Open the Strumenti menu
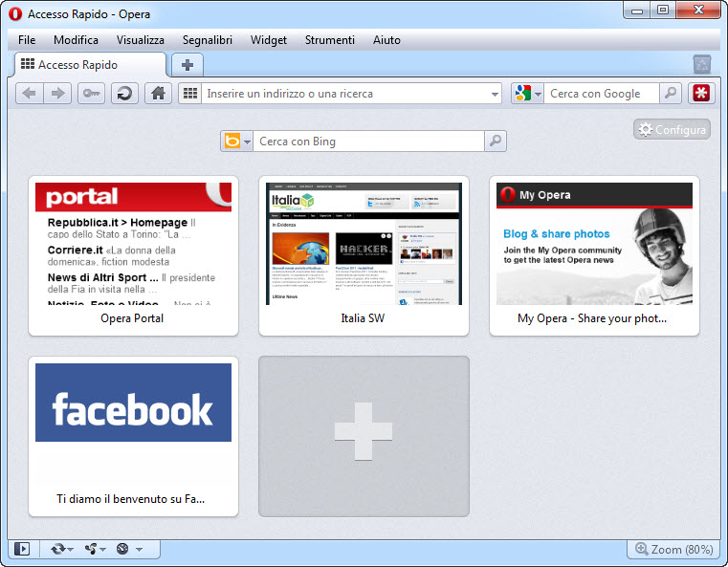Screen dimensions: 728x567 [330, 40]
